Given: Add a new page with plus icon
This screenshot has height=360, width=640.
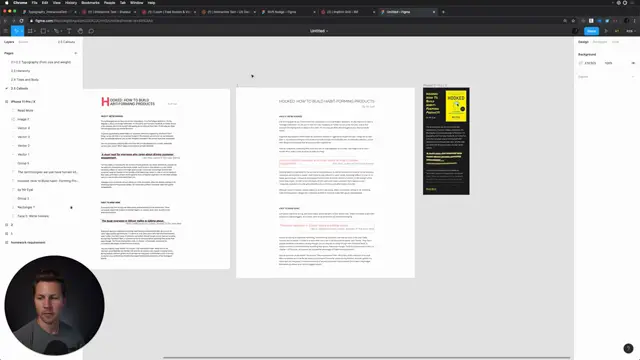Looking at the screenshot, I should coord(76,53).
